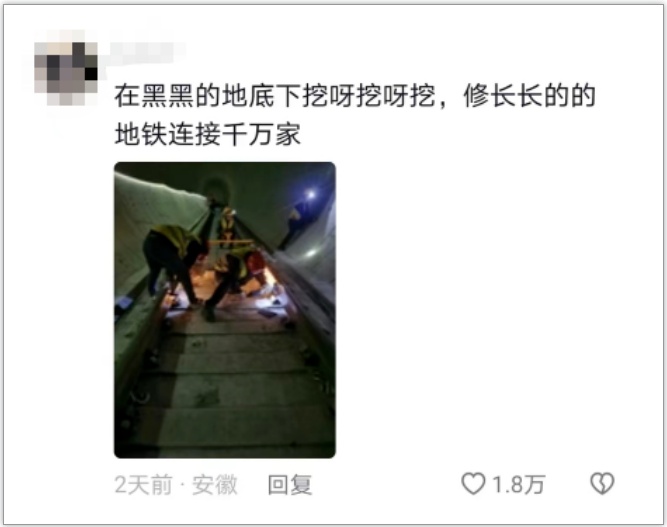667x527 pixels.
Task: Click the 2天前 timestamp
Action: [143, 484]
